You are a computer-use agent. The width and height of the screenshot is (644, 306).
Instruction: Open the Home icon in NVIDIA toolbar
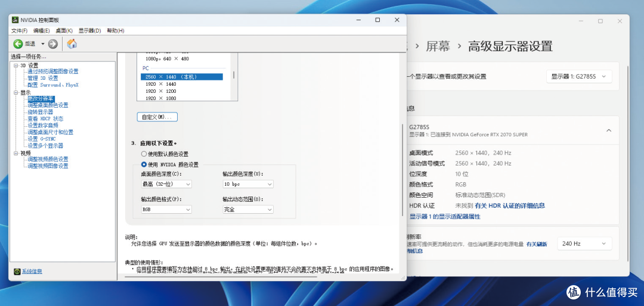pyautogui.click(x=72, y=44)
